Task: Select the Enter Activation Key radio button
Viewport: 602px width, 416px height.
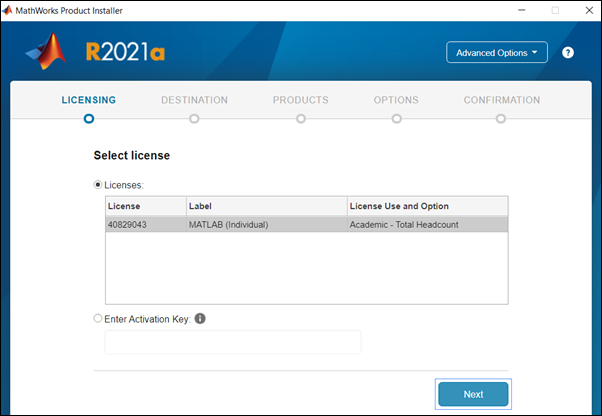Action: click(98, 319)
